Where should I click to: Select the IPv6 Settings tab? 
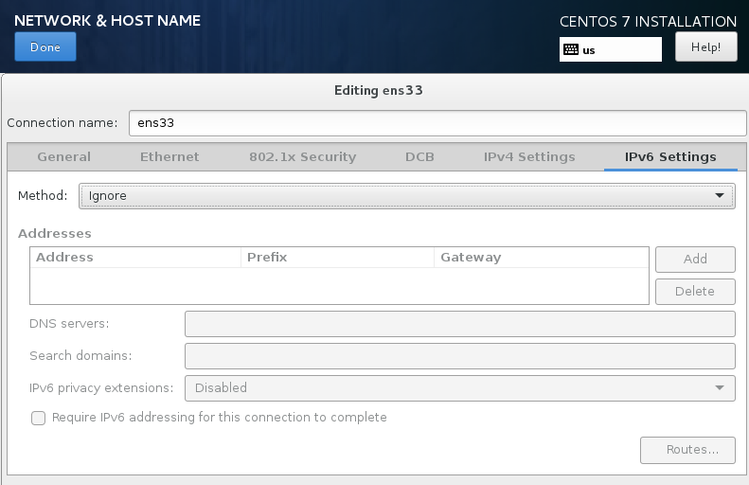(x=670, y=157)
